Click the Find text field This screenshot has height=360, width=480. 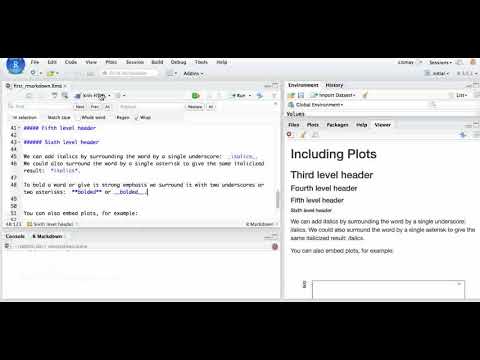tap(40, 107)
